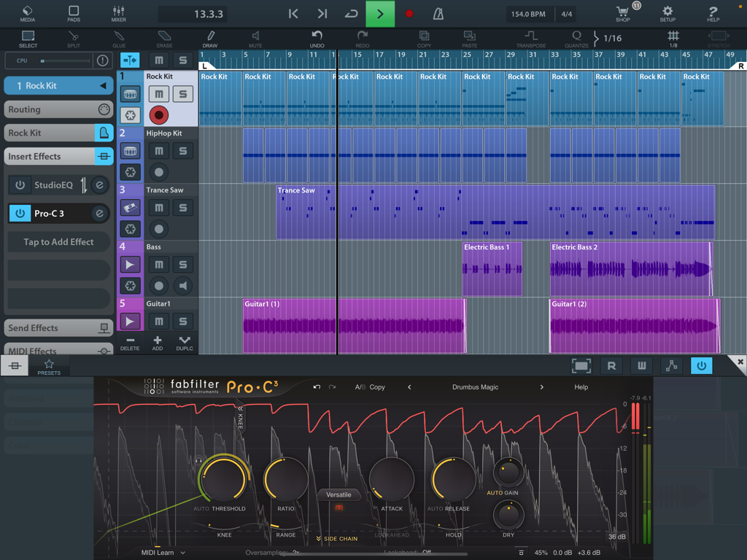Solo the Rock Kit track
Screen dimensions: 747x560
[x=183, y=94]
